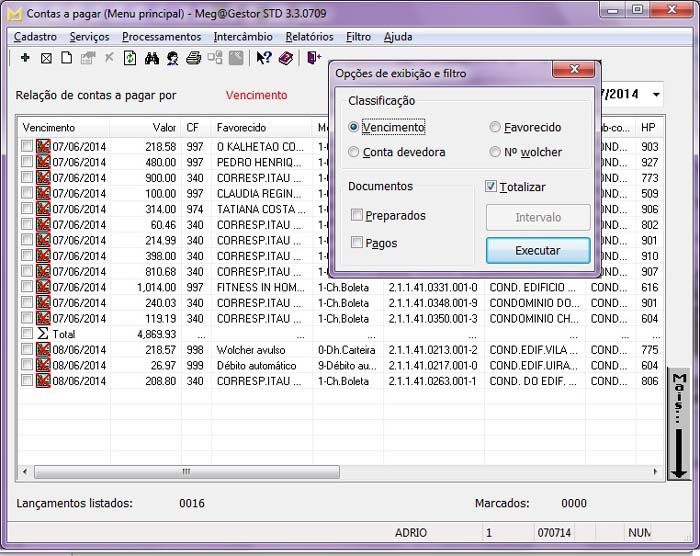Viewport: 700px width, 556px height.
Task: Tick the Pagos documents checkbox
Action: point(357,243)
